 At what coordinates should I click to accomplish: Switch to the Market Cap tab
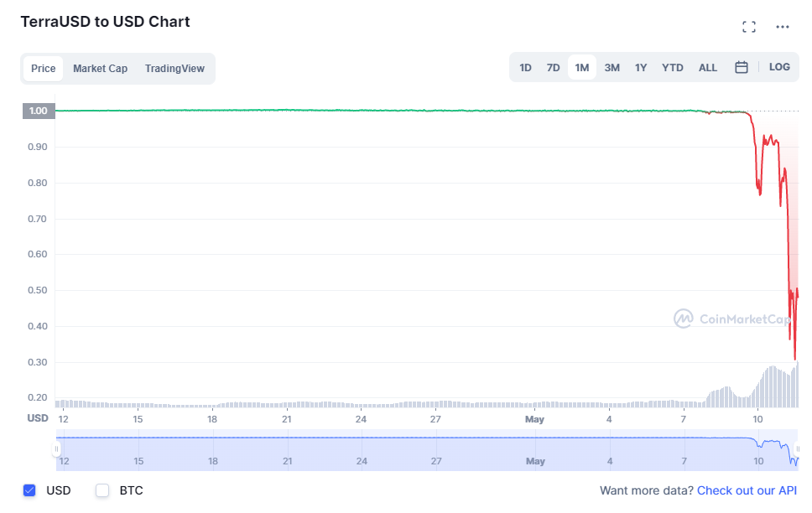click(100, 69)
